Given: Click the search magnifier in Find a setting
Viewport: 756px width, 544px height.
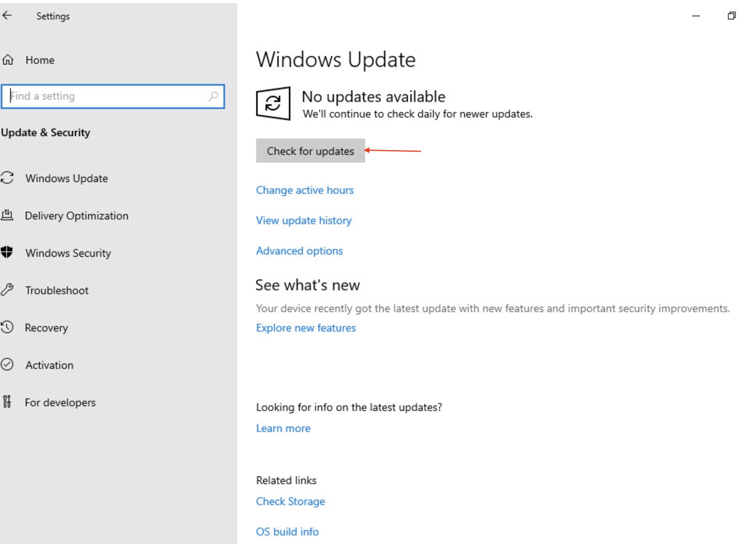Looking at the screenshot, I should point(213,96).
